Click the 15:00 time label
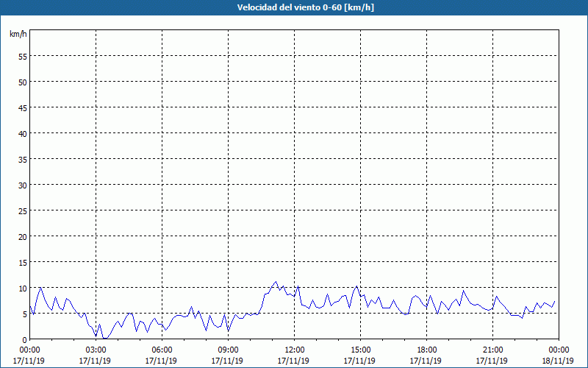The image size is (588, 368). point(360,350)
